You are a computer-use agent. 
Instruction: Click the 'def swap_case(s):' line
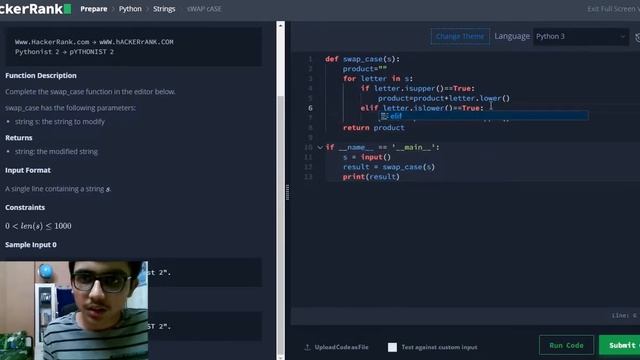click(362, 59)
